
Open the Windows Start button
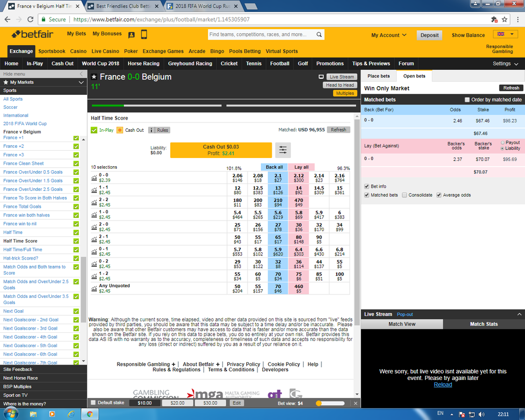[11, 414]
